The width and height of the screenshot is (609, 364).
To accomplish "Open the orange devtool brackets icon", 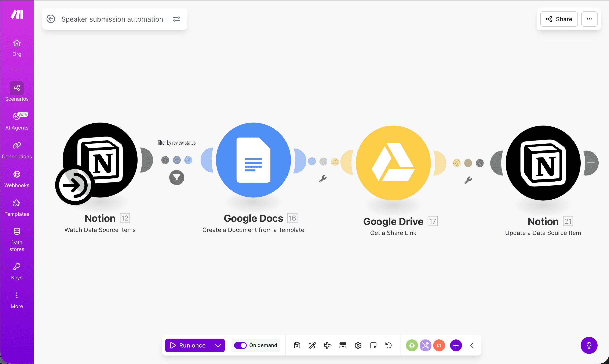I will (x=439, y=345).
